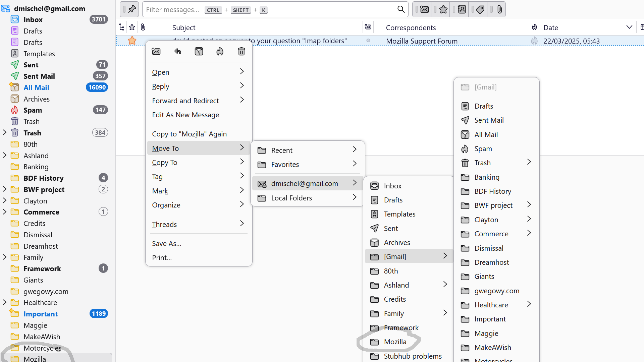Expand the Family submenu entry

tap(409, 313)
